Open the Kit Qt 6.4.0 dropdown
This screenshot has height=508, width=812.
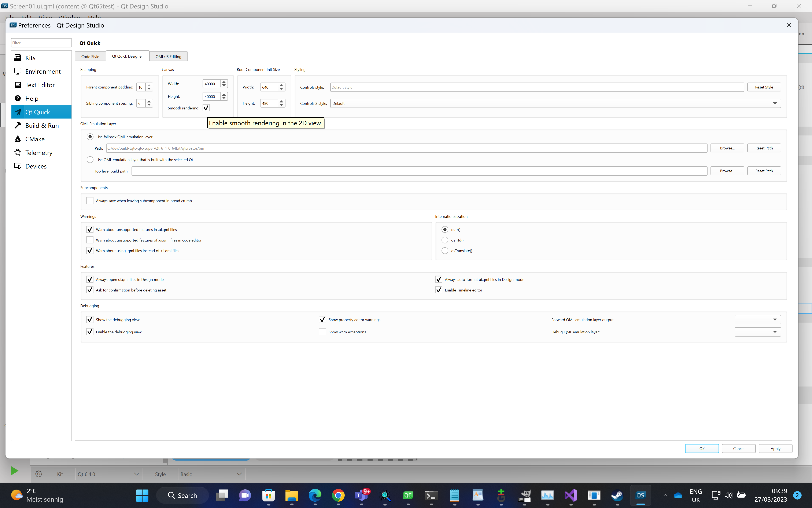coord(109,474)
